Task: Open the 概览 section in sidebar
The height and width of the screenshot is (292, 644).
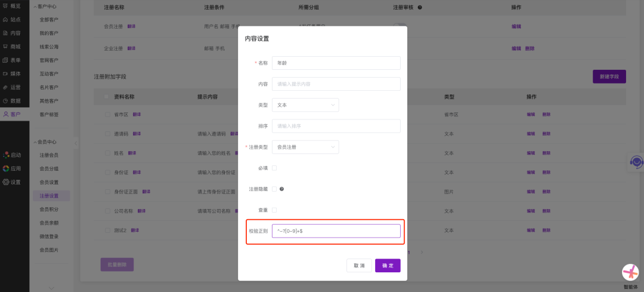Action: [11, 6]
